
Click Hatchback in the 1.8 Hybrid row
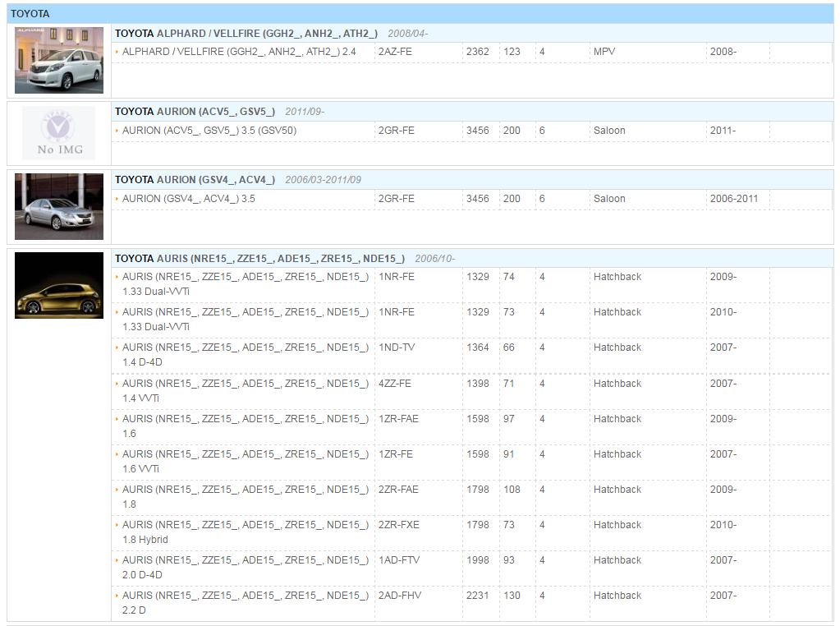pyautogui.click(x=617, y=525)
